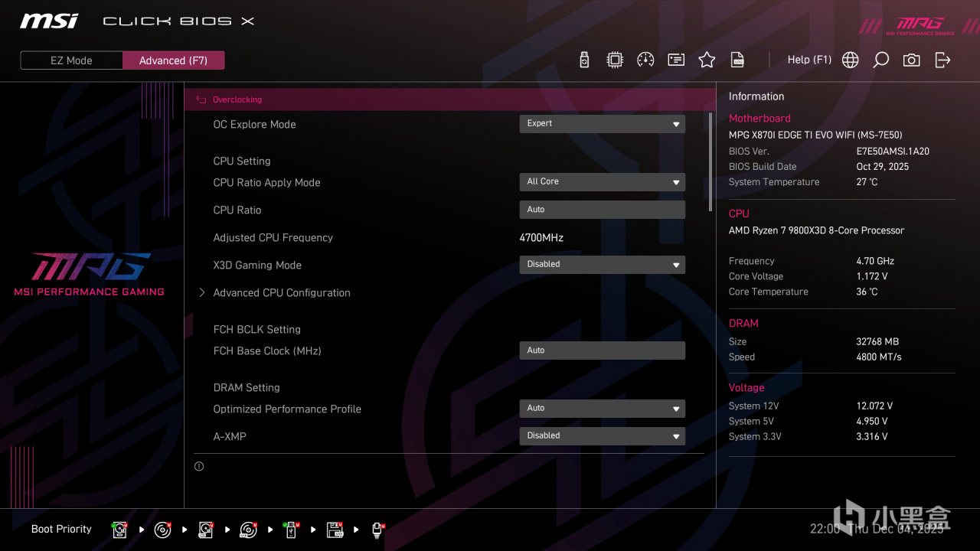Click the back arrow beside Overclocking

(201, 99)
